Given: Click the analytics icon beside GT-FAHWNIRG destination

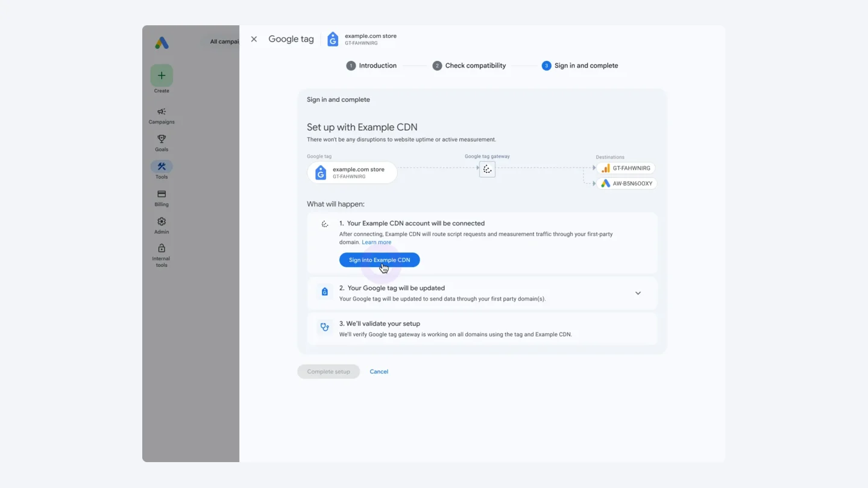Looking at the screenshot, I should tap(606, 168).
